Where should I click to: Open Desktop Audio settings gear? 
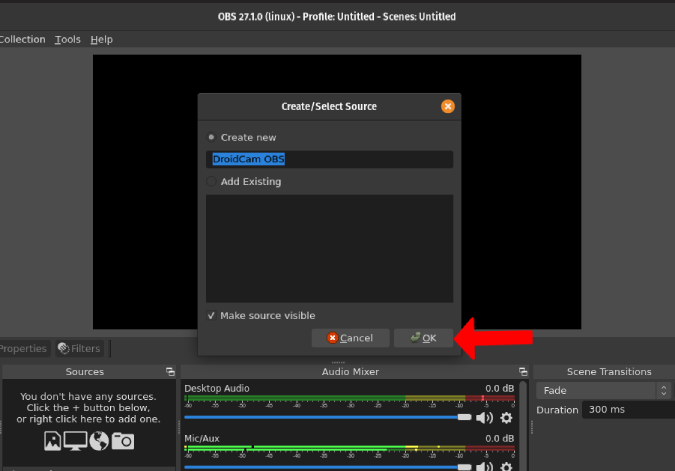(x=507, y=418)
